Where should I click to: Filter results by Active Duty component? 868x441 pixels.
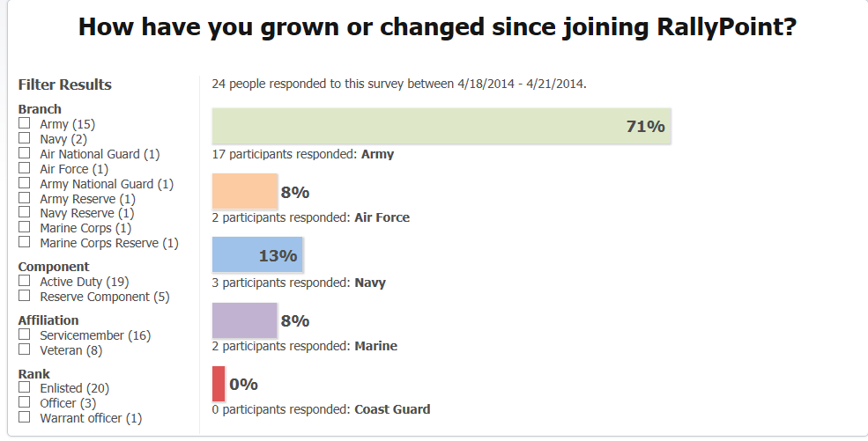pos(25,281)
